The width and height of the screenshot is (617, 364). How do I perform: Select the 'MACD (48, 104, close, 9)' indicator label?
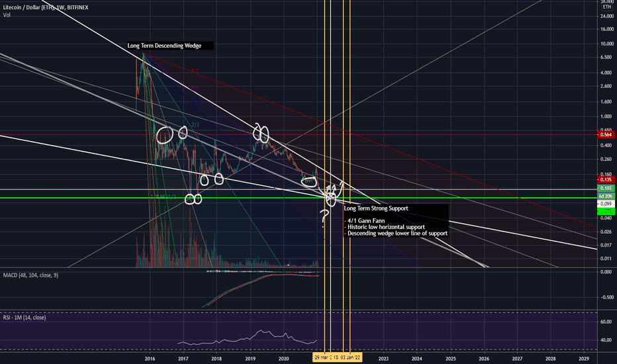(x=30, y=275)
